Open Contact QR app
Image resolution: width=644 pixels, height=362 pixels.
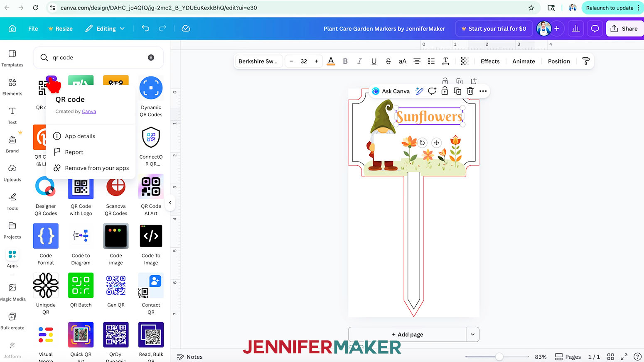point(151,294)
